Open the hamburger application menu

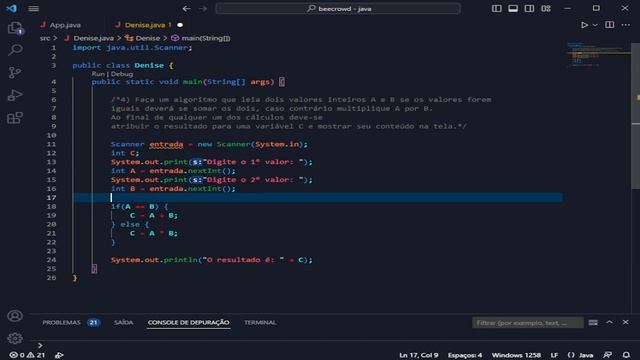33,9
